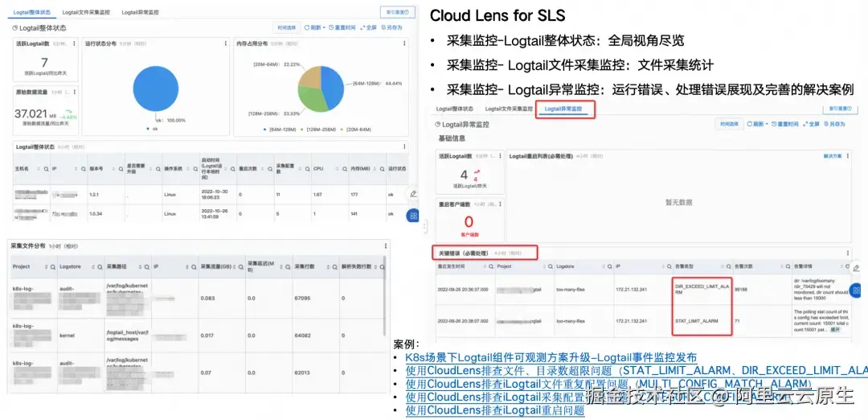The height and width of the screenshot is (420, 868).
Task: Open the Logtail重启列表 panel more-options menu
Action: click(x=848, y=156)
